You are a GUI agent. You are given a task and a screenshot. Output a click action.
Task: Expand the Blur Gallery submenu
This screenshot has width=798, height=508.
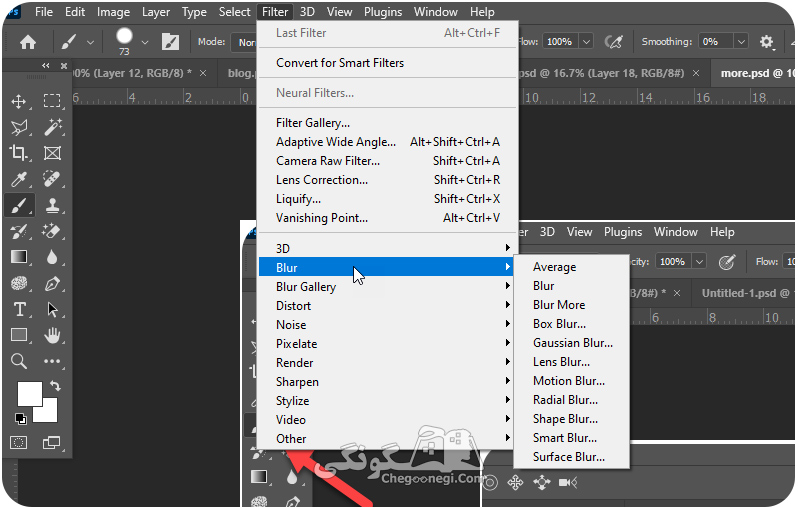pyautogui.click(x=386, y=287)
